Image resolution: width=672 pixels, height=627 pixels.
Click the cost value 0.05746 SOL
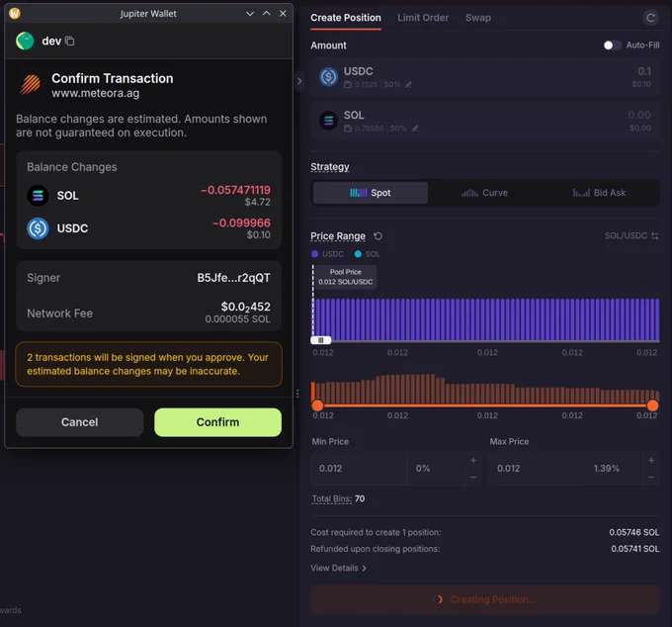coord(634,532)
